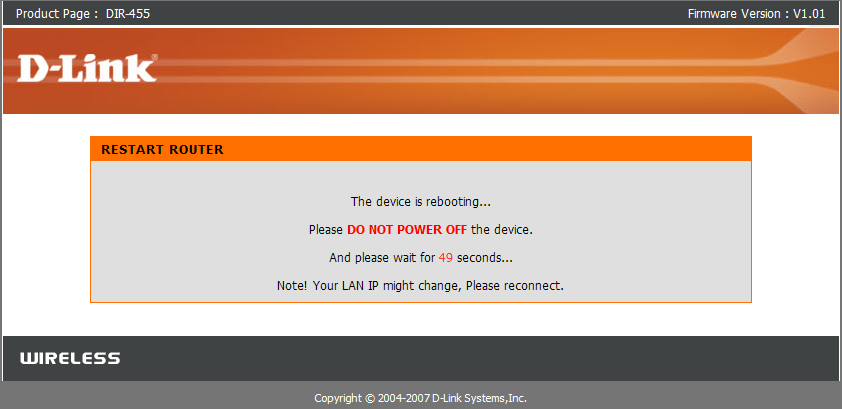Click the V1.01 firmware version number
The image size is (842, 409).
click(809, 14)
